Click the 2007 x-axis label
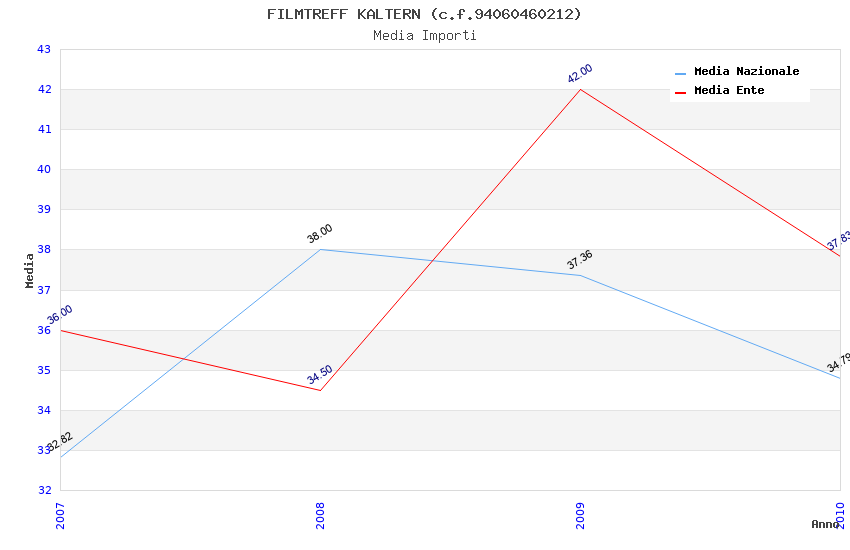850x550 pixels. coord(60,514)
